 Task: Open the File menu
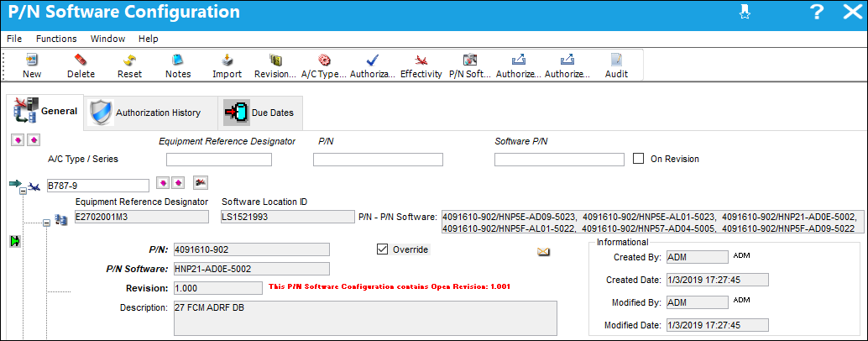[14, 39]
